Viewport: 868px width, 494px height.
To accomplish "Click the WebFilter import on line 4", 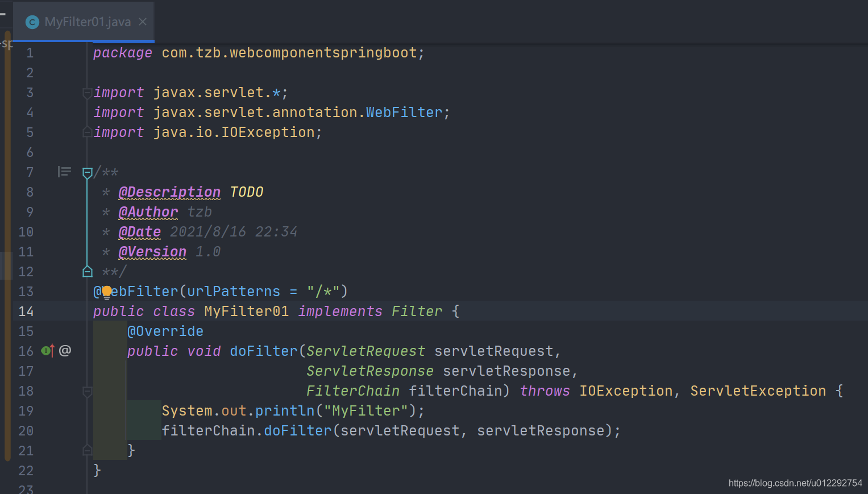I will 404,112.
